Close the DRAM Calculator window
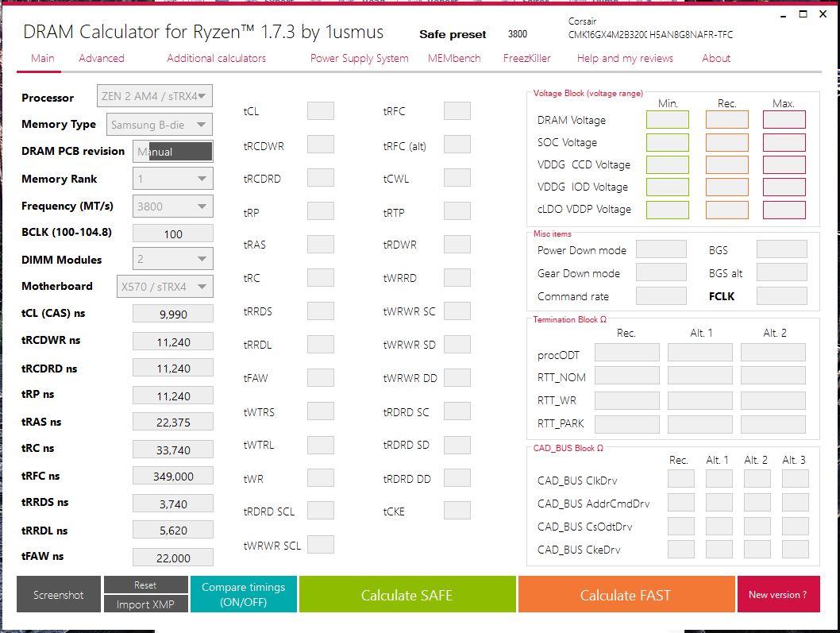 click(823, 14)
